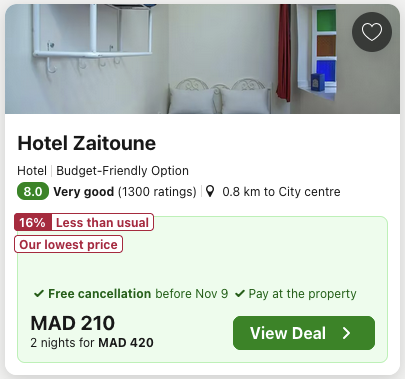Click the 2 nights for MAD 420 total
This screenshot has height=379, width=405.
pyautogui.click(x=92, y=343)
